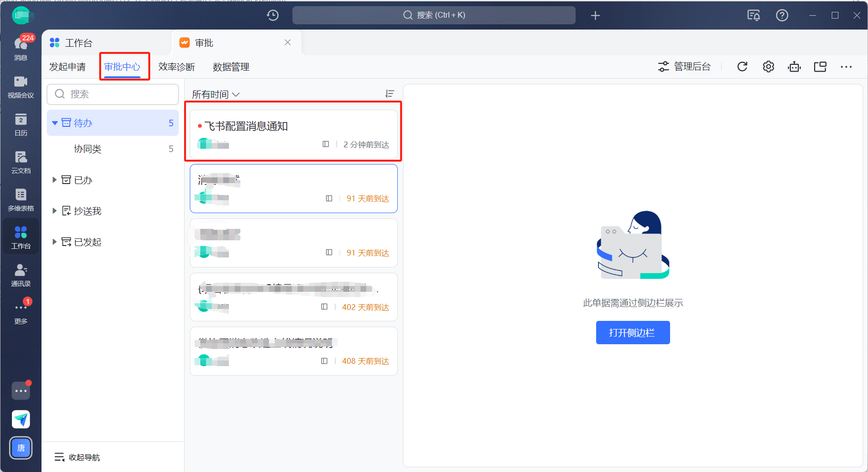Screen dimensions: 868x472
Task: Switch to the 审批中心 tab
Action: click(123, 67)
